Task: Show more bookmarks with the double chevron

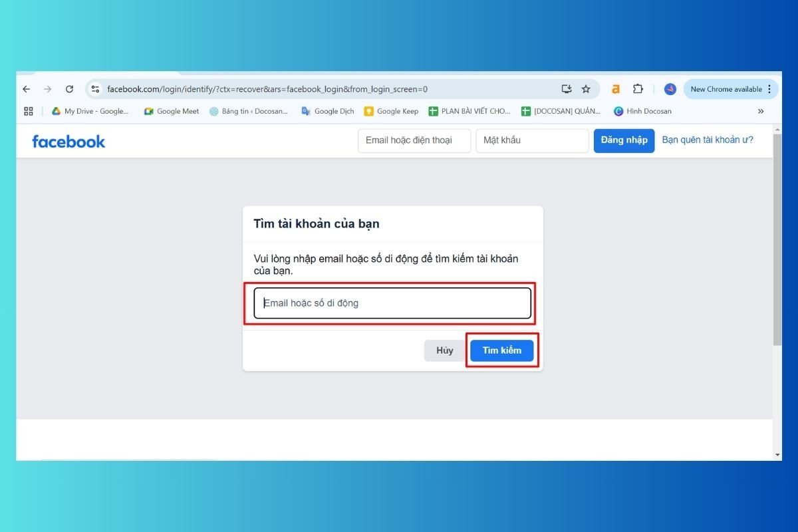Action: pos(761,111)
